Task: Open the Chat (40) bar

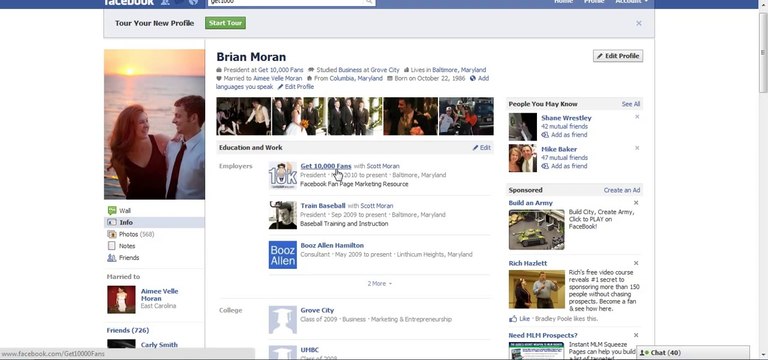Action: pyautogui.click(x=693, y=353)
